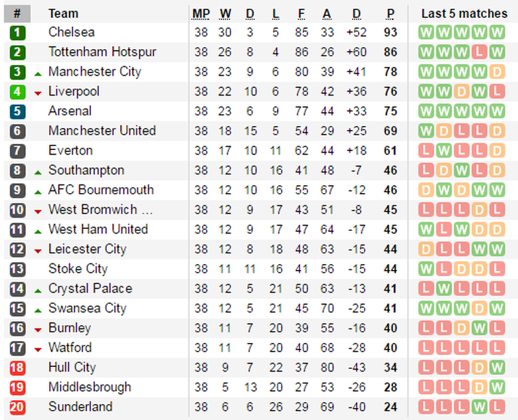
Task: Click Chelsea's 93 points value
Action: 390,33
